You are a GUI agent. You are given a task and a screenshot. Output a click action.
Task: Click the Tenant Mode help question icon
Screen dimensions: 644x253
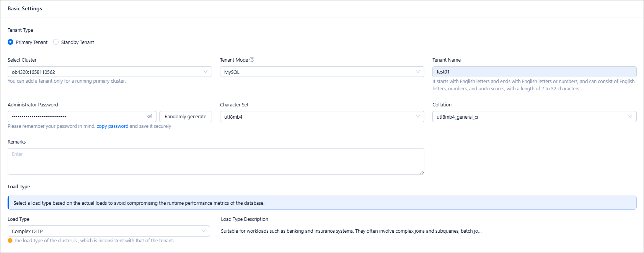coord(252,60)
